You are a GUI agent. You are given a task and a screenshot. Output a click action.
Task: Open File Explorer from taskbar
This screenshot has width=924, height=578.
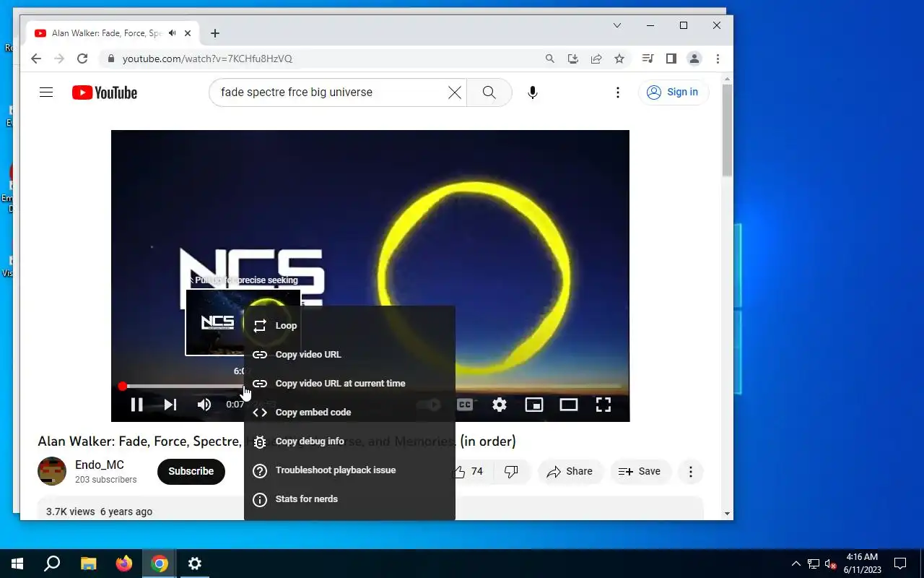88,564
